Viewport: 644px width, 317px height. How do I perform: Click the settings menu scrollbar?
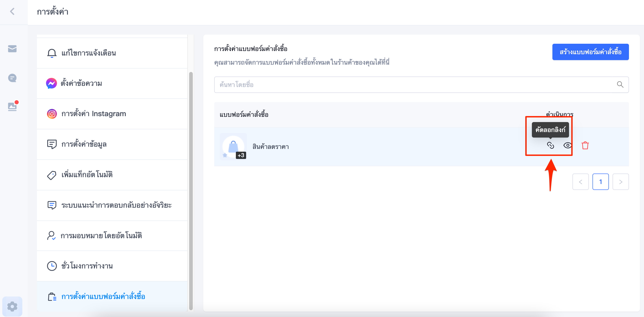click(x=191, y=191)
